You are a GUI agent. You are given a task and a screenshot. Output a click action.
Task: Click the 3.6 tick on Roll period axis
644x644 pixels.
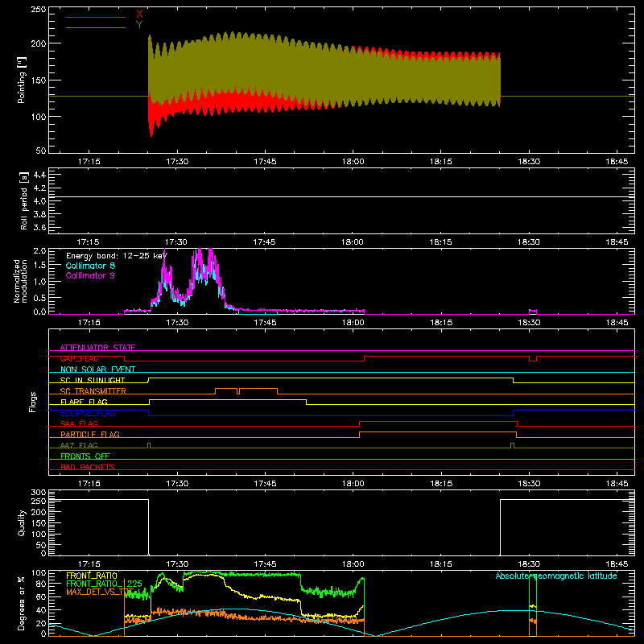coord(39,227)
